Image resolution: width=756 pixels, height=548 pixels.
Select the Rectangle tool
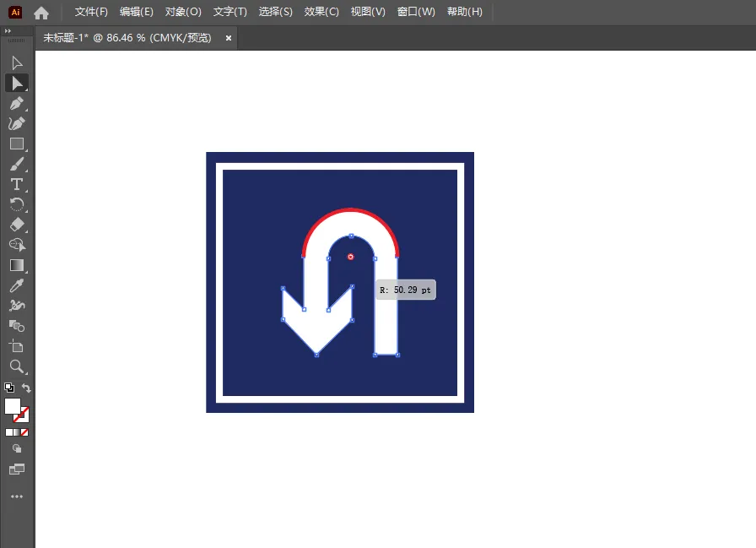point(17,144)
